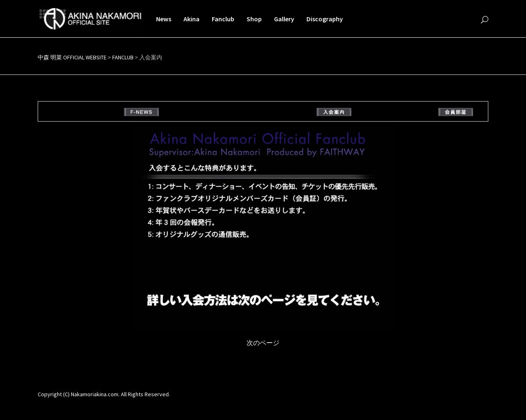Open the Akina menu item
The image size is (526, 420).
[x=191, y=19]
